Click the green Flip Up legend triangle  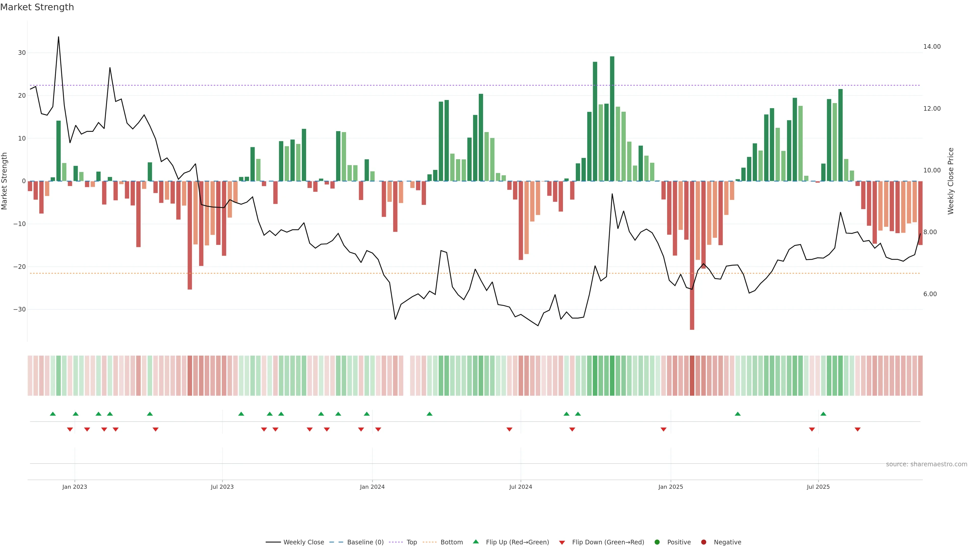pos(475,542)
